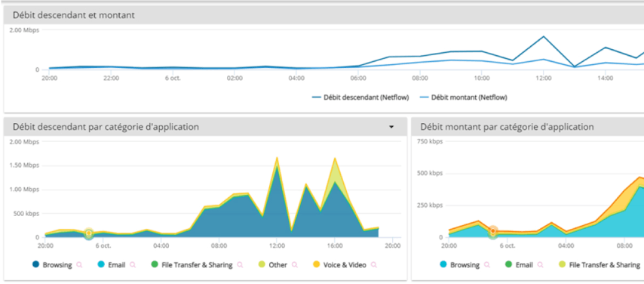Click magnifier icon next to Other legend
Image resolution: width=644 pixels, height=284 pixels.
click(x=295, y=265)
